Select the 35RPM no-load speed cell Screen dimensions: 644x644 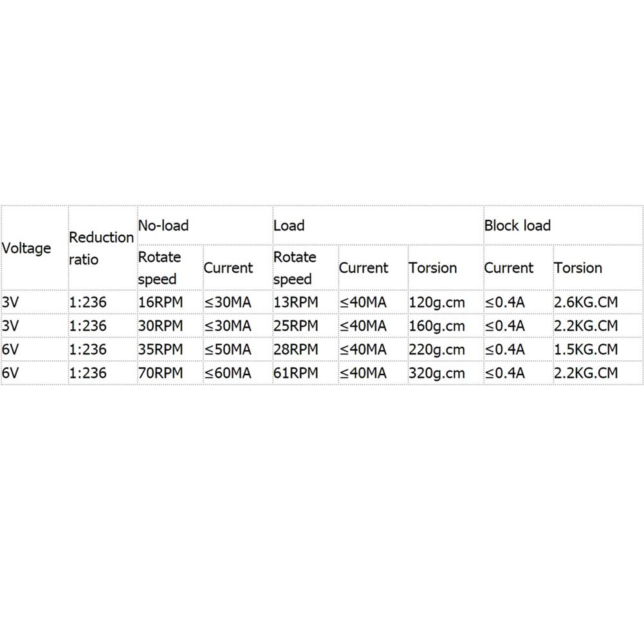click(170, 349)
